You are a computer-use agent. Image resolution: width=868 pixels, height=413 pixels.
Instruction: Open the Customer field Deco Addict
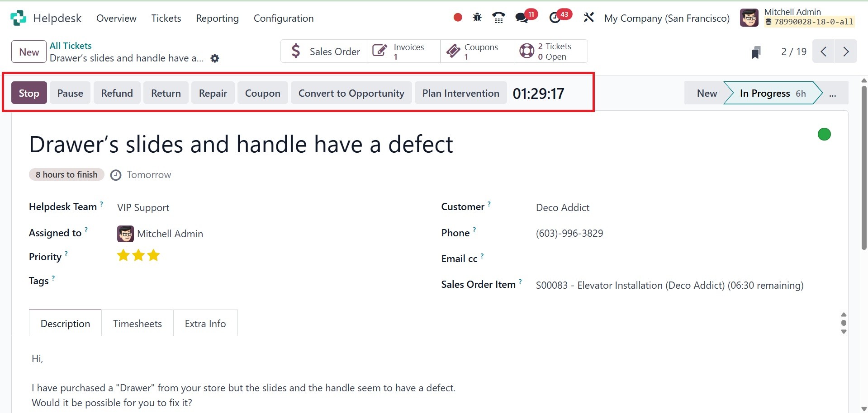coord(563,207)
